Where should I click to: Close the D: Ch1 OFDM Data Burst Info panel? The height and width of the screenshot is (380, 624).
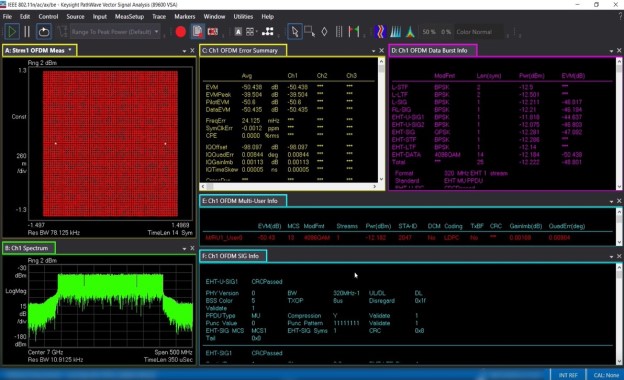(619, 51)
